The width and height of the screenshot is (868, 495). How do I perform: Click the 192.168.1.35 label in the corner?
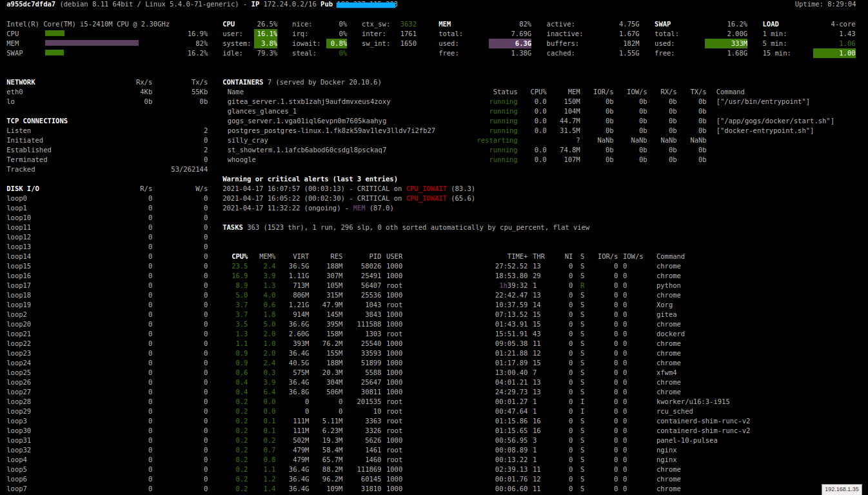click(842, 489)
